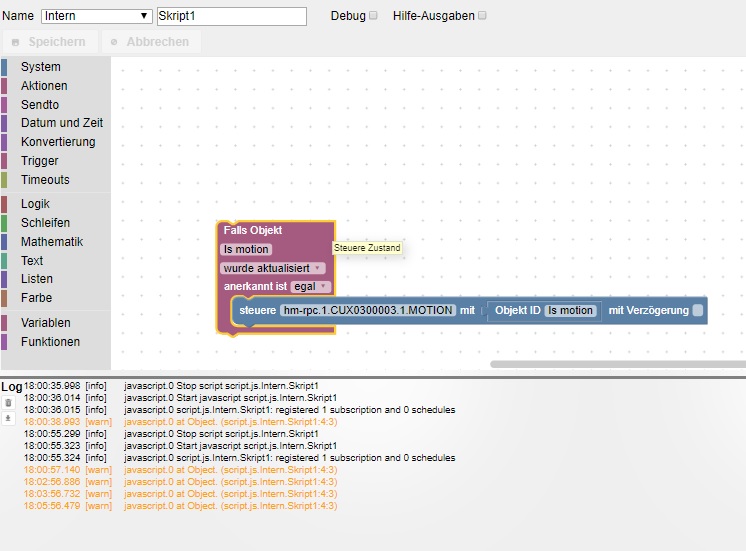Open the Sendto block category
Image resolution: width=746 pixels, height=551 pixels.
56,104
